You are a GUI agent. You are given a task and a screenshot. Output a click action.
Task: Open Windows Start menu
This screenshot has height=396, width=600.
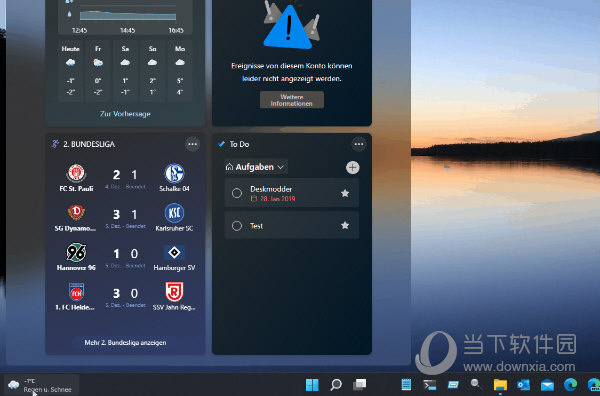(312, 385)
